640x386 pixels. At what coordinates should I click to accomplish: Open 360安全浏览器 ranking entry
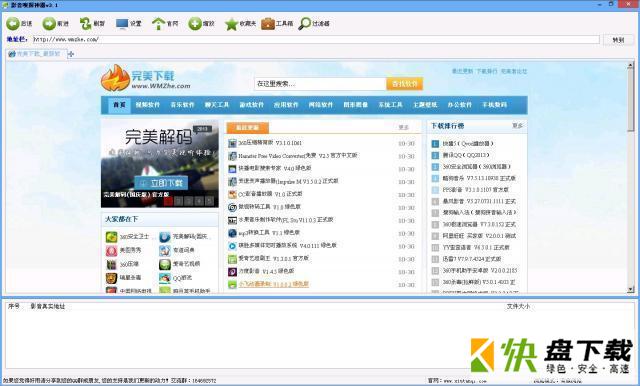click(477, 166)
